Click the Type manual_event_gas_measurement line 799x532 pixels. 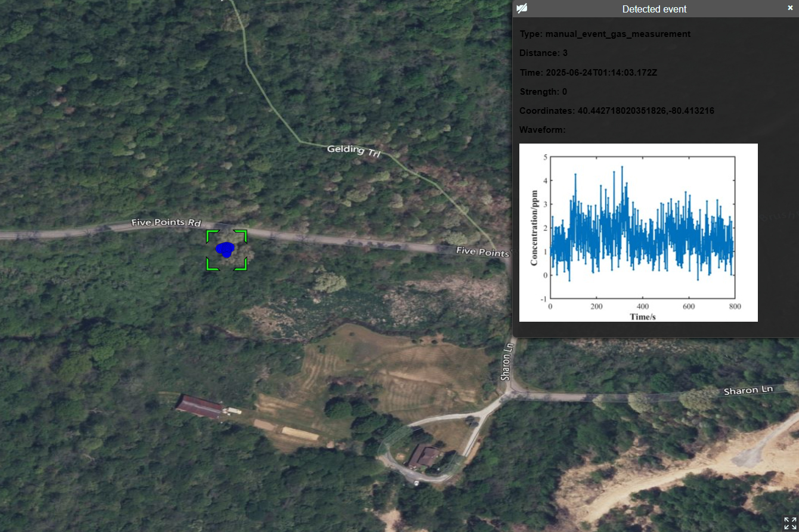pos(605,34)
